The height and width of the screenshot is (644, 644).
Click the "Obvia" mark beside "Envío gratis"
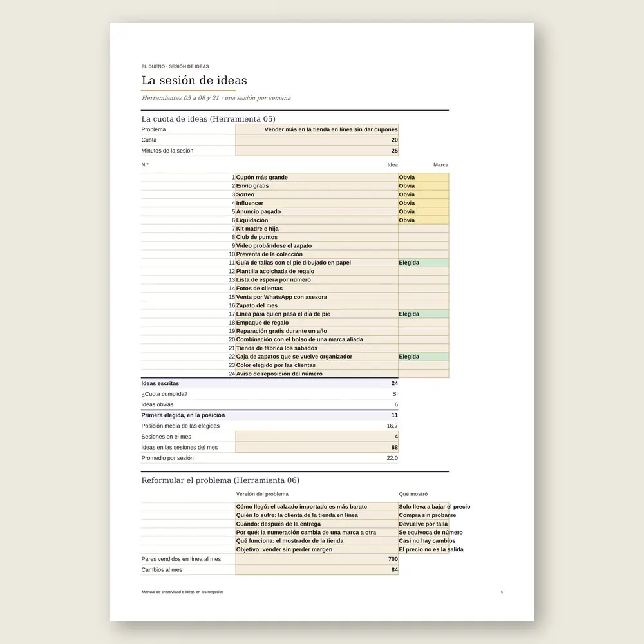click(424, 186)
